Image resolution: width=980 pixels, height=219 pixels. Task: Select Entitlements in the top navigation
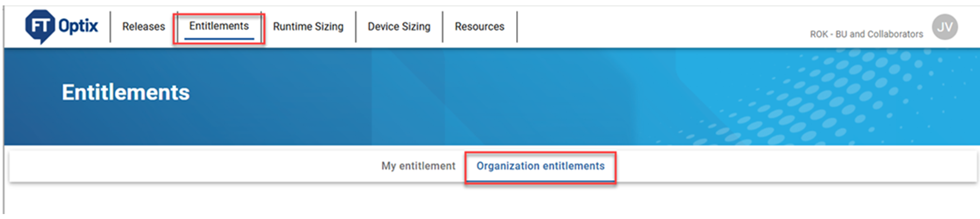point(219,26)
